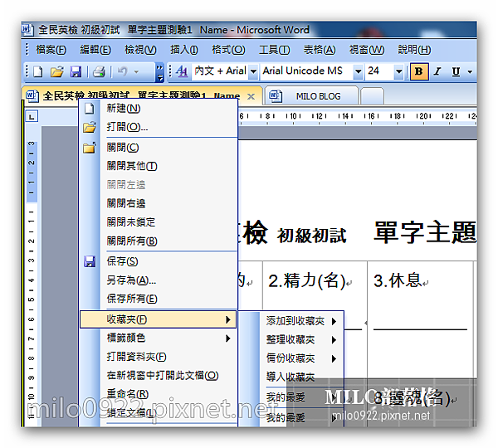498x448 pixels.
Task: Click the Open folder toolbar icon
Action: 57,71
